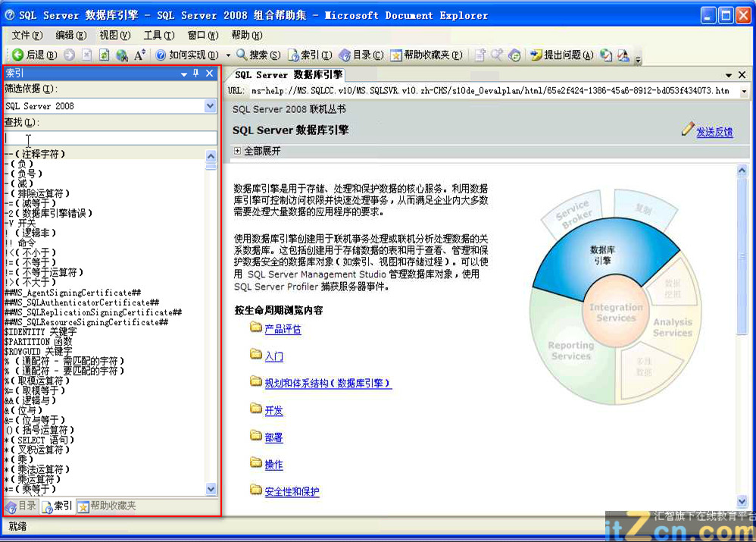Switch to the 索引 bottom tab

[57, 506]
